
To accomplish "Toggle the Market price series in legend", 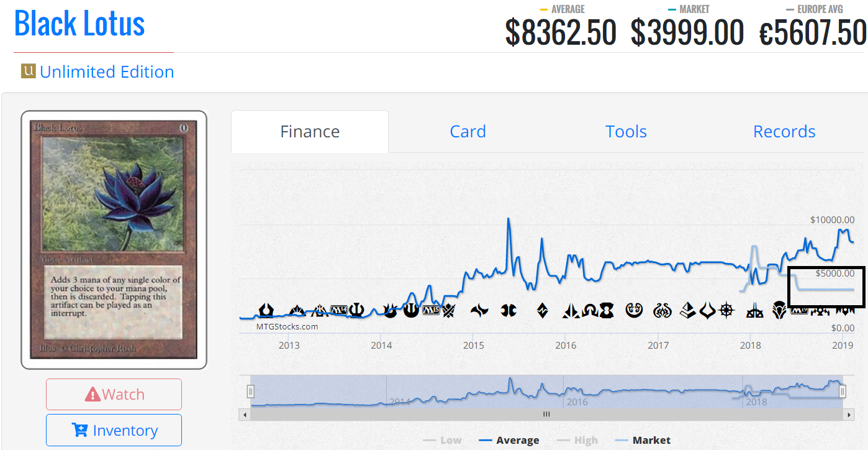I will tap(643, 440).
